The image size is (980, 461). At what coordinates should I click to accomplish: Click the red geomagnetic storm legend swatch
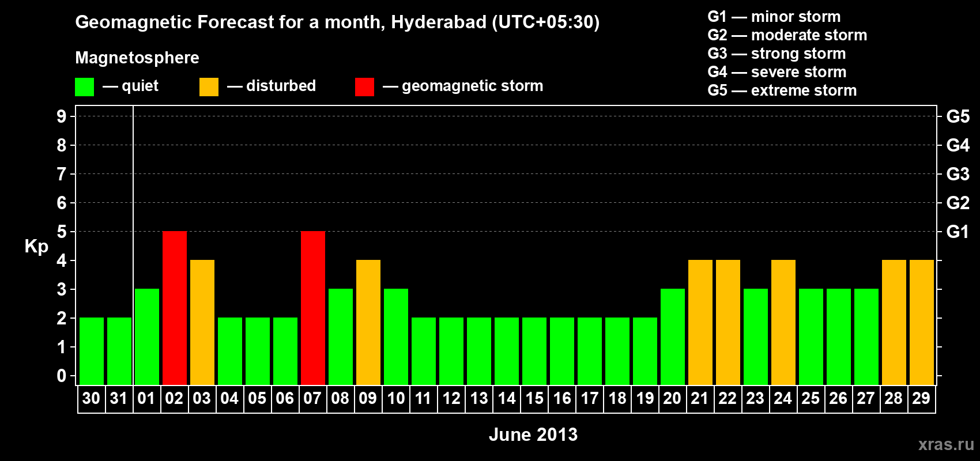coord(364,87)
